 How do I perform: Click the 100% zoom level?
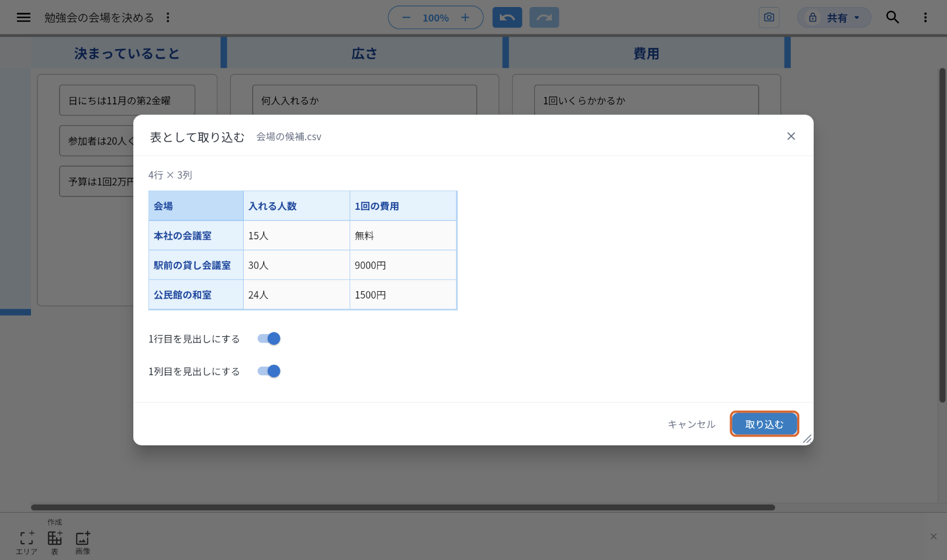436,18
